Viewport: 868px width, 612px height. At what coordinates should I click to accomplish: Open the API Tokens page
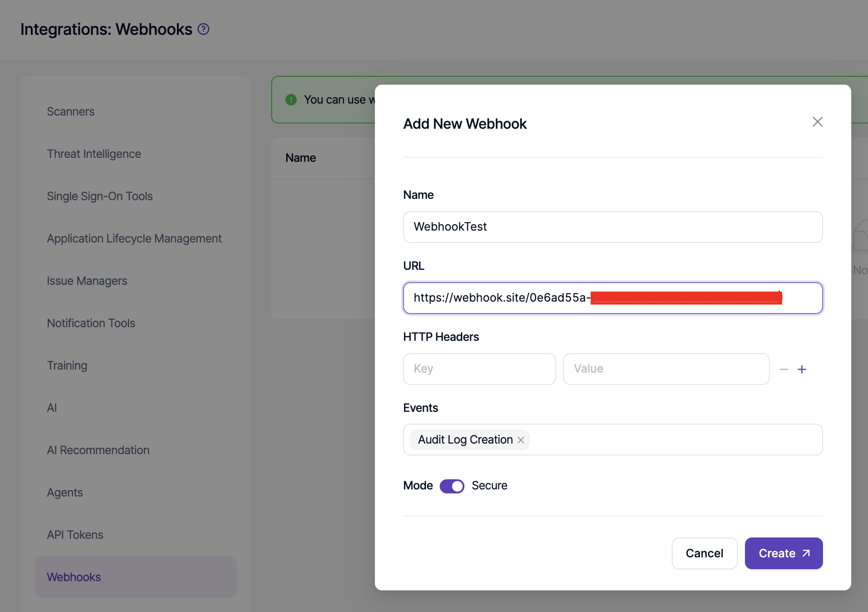(x=75, y=535)
